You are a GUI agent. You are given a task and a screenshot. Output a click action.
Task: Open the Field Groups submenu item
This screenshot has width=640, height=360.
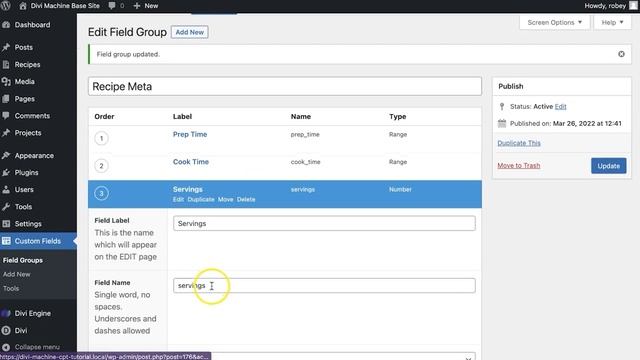coord(23,260)
